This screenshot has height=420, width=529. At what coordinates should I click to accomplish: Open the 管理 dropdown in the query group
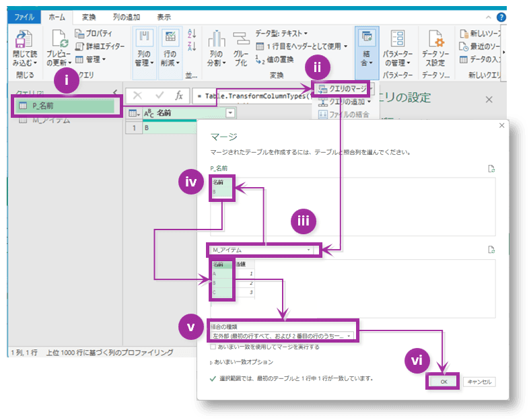click(x=91, y=59)
